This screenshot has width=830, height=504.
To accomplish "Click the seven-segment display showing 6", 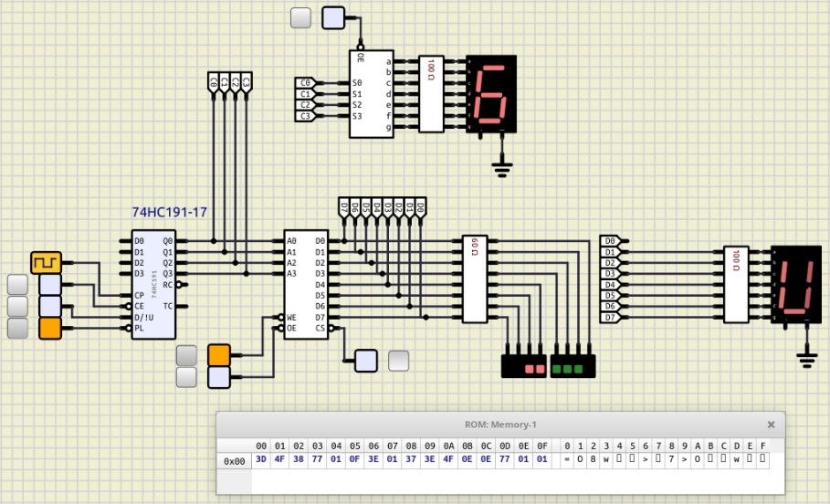I will (x=491, y=94).
